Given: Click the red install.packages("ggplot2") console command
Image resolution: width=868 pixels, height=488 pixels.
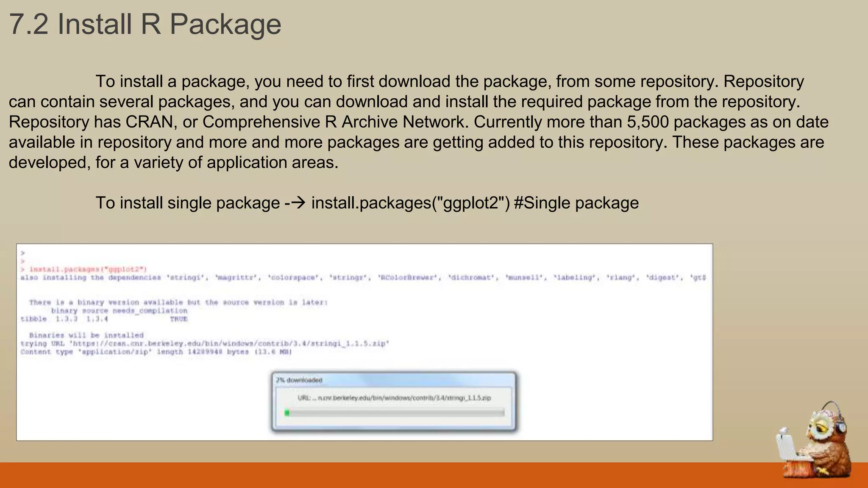Looking at the screenshot, I should pyautogui.click(x=88, y=269).
